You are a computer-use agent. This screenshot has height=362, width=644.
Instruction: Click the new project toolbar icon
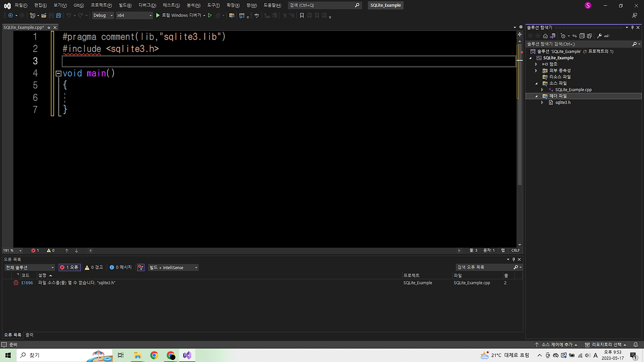[33, 16]
